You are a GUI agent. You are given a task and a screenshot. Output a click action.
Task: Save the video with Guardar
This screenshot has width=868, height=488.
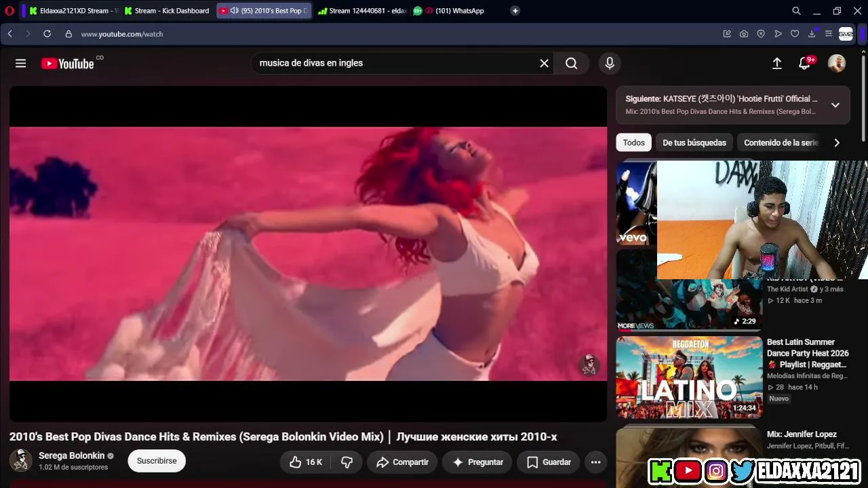[548, 462]
